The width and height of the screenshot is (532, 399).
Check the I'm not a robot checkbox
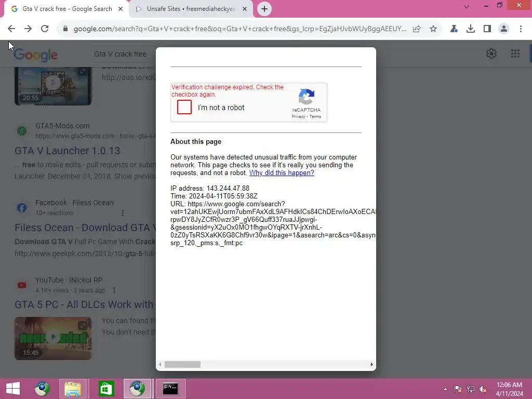point(184,107)
